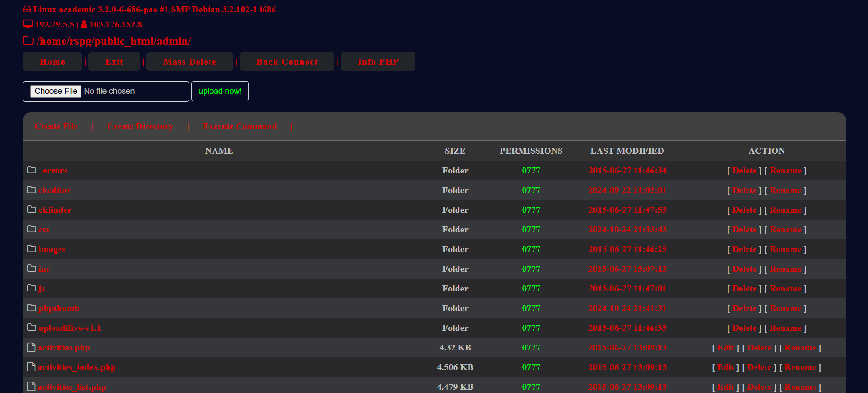Screen dimensions: 868x393
Task: Edit the activities.php file
Action: (x=726, y=348)
